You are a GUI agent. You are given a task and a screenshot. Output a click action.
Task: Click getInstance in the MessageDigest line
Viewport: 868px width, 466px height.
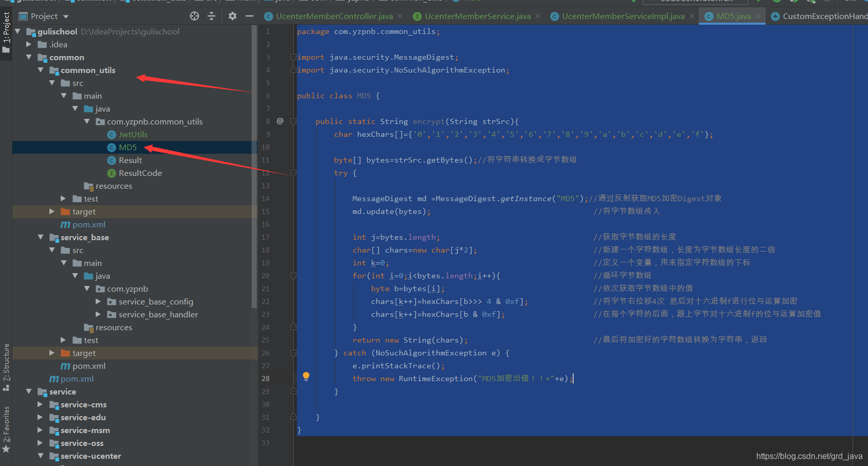pyautogui.click(x=525, y=199)
